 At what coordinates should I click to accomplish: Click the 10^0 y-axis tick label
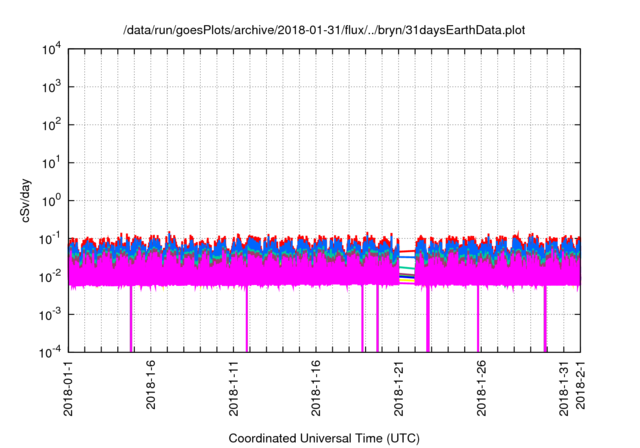click(51, 201)
